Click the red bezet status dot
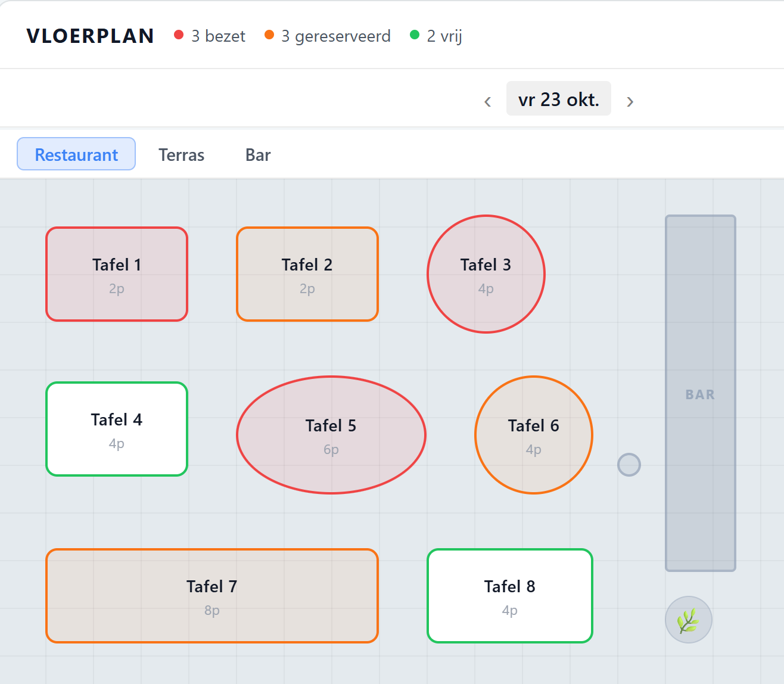Image resolution: width=784 pixels, height=684 pixels. (x=179, y=35)
